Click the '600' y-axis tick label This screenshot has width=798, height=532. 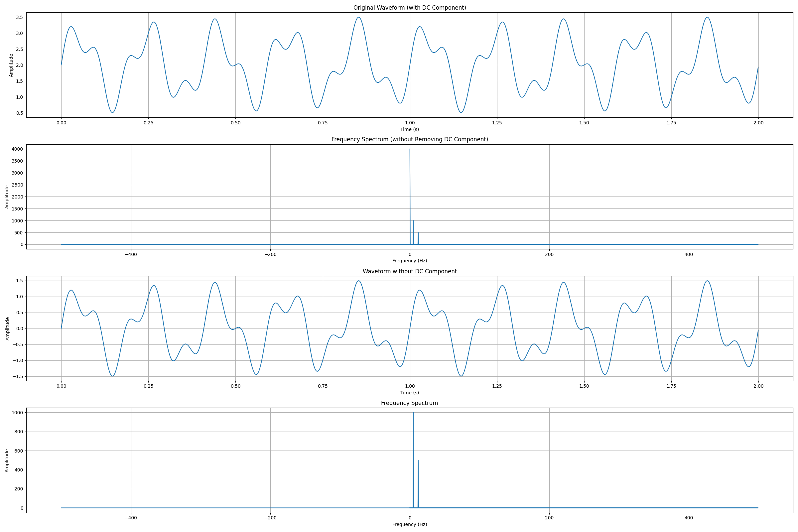click(19, 451)
